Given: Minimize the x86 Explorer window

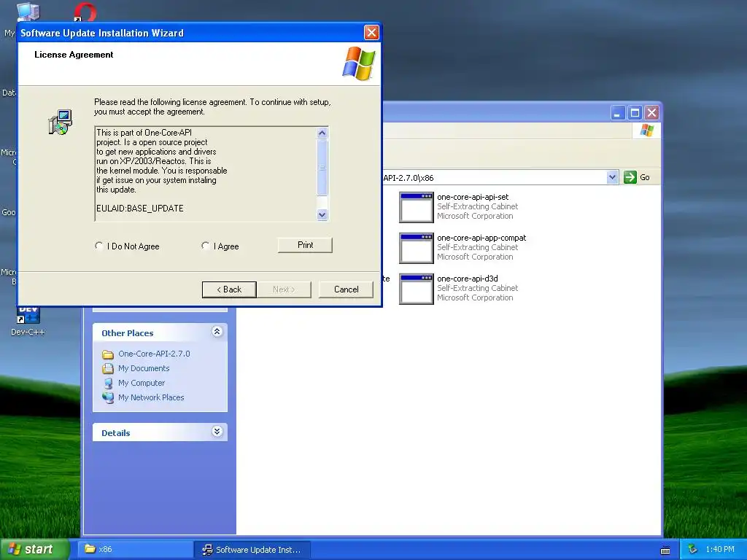Looking at the screenshot, I should pyautogui.click(x=617, y=113).
